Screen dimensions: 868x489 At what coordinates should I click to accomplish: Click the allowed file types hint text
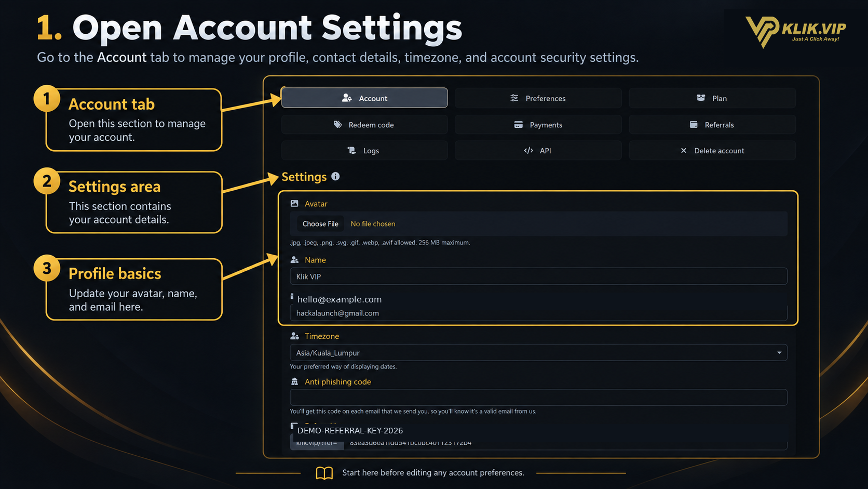coord(380,242)
